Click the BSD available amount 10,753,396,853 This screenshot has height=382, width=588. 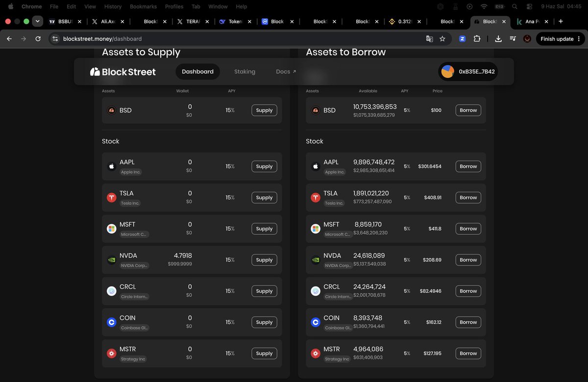(x=375, y=107)
